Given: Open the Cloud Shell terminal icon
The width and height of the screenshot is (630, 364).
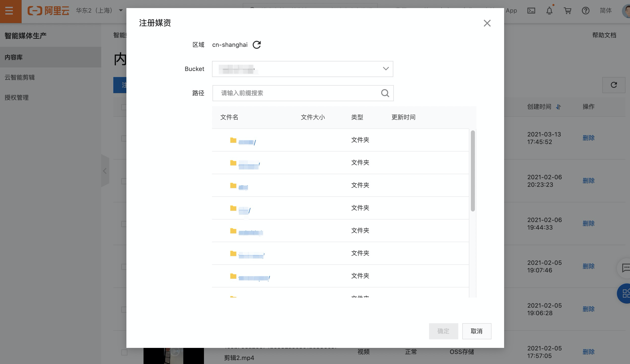Looking at the screenshot, I should pyautogui.click(x=531, y=11).
